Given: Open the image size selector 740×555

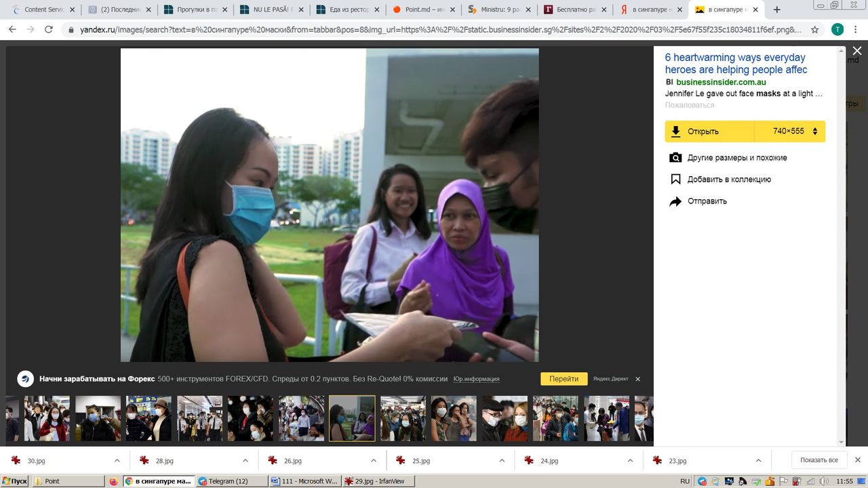Looking at the screenshot, I should coord(790,131).
